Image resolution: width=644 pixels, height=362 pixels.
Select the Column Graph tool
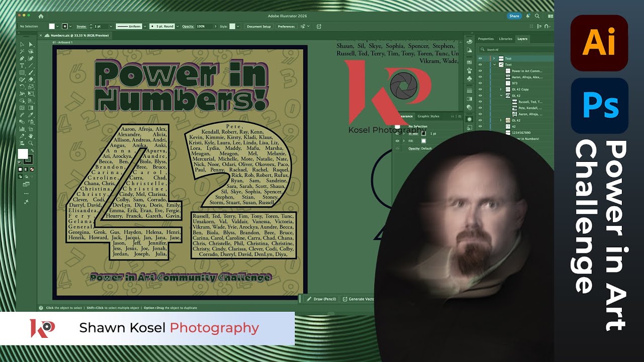22,129
